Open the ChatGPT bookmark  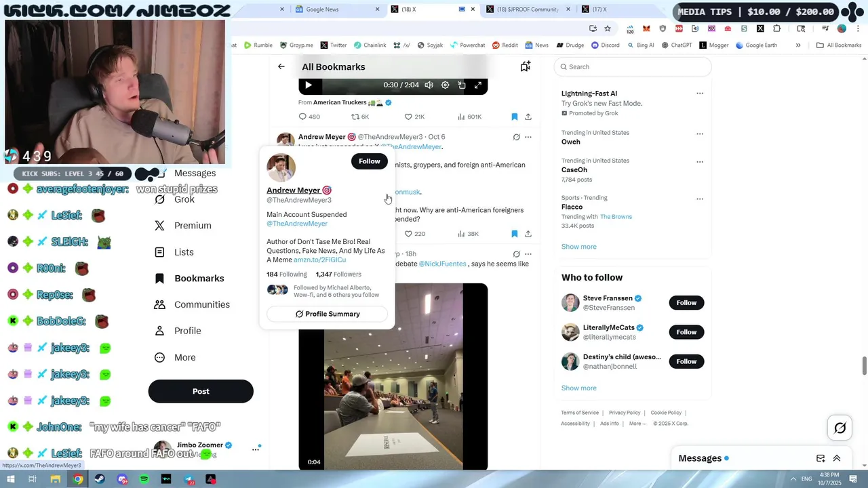pyautogui.click(x=676, y=45)
